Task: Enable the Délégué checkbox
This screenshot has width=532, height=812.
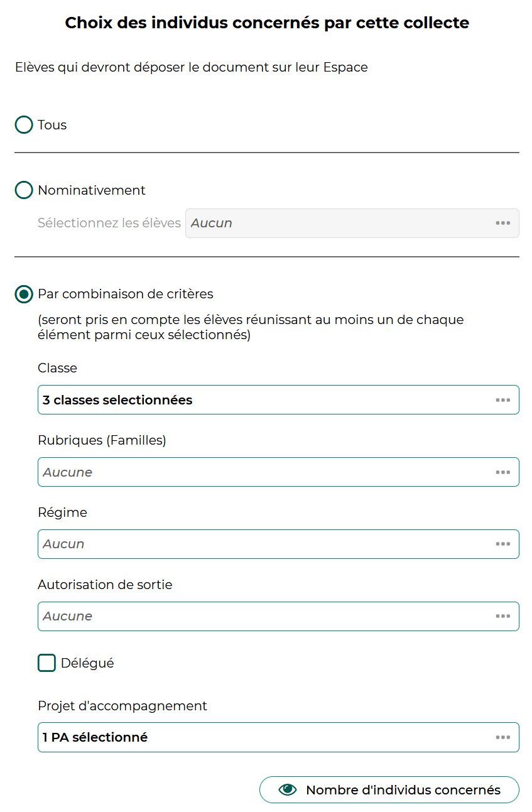Action: 46,663
